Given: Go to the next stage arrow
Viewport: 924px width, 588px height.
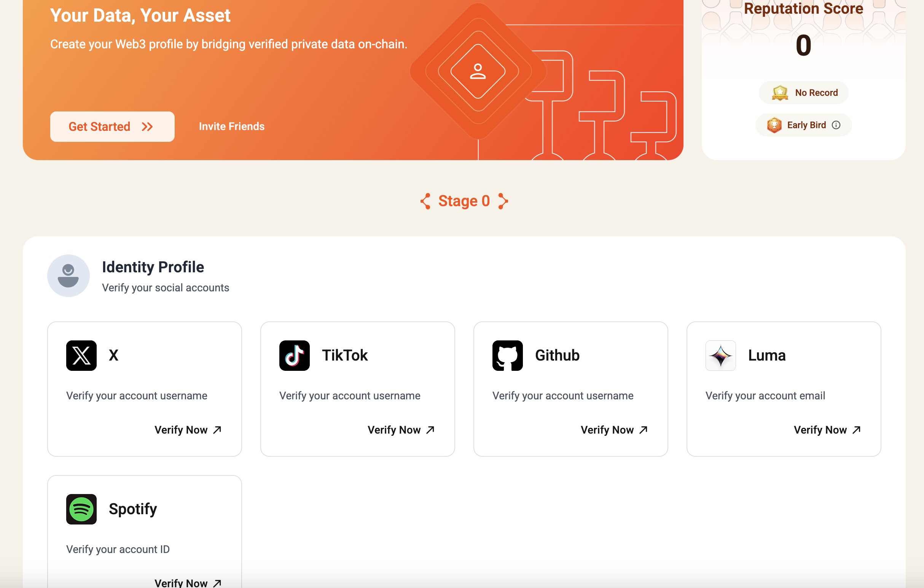Looking at the screenshot, I should point(503,201).
